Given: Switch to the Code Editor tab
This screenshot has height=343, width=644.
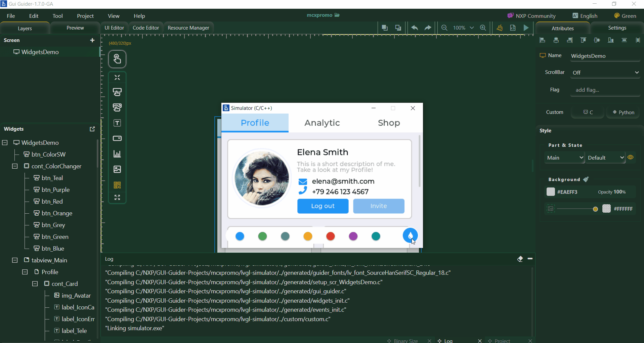Looking at the screenshot, I should (x=146, y=28).
